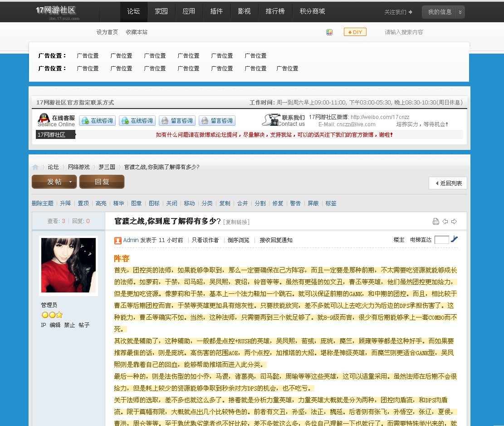This screenshot has width=504, height=426.
Task: Click 帖子 under the admin avatar
Action: [84, 325]
